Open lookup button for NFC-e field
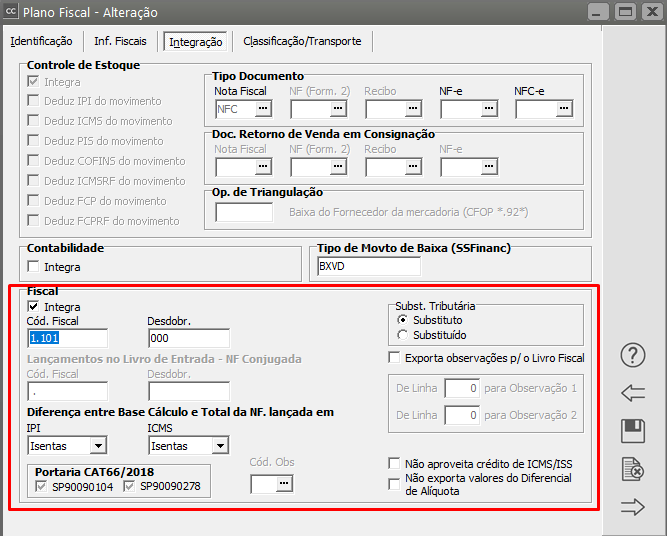 click(563, 109)
